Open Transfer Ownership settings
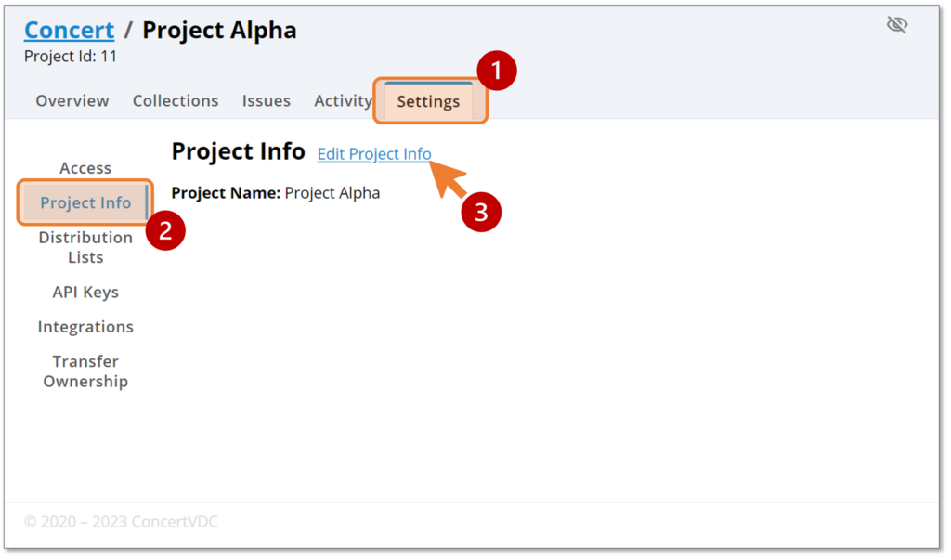This screenshot has width=951, height=560. pyautogui.click(x=85, y=371)
